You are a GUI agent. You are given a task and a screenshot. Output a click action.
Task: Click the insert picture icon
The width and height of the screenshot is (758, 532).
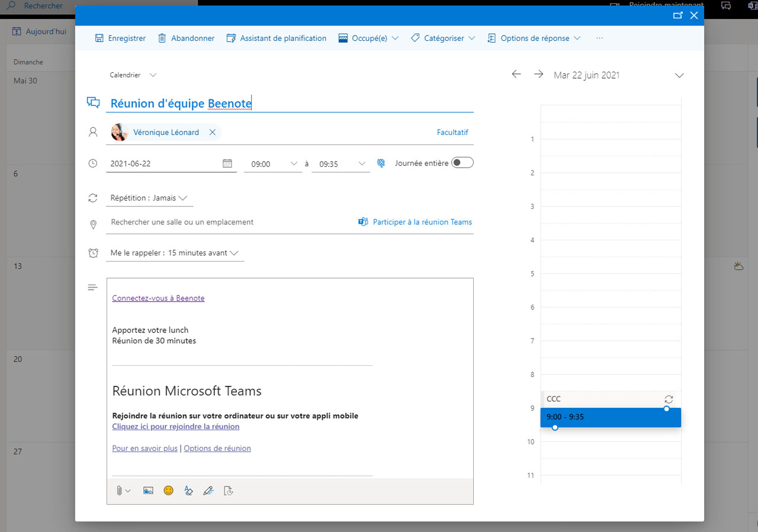(148, 491)
